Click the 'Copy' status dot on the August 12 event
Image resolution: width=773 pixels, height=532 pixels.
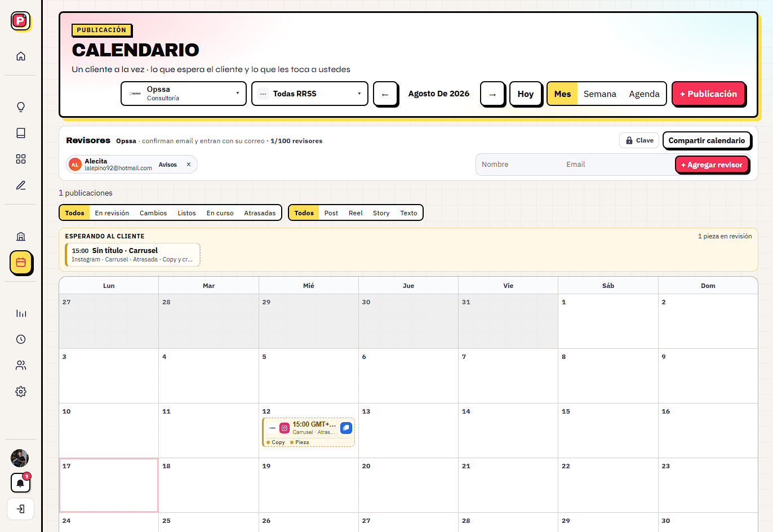click(276, 442)
